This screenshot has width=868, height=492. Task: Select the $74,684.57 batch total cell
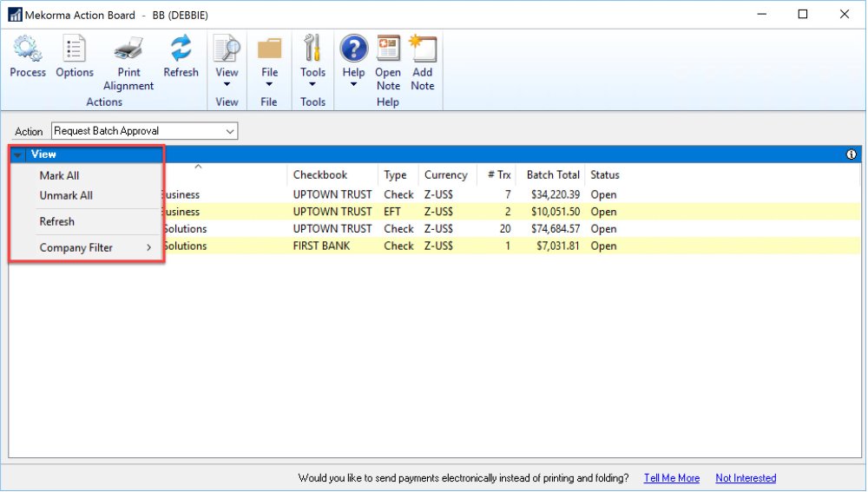(556, 229)
